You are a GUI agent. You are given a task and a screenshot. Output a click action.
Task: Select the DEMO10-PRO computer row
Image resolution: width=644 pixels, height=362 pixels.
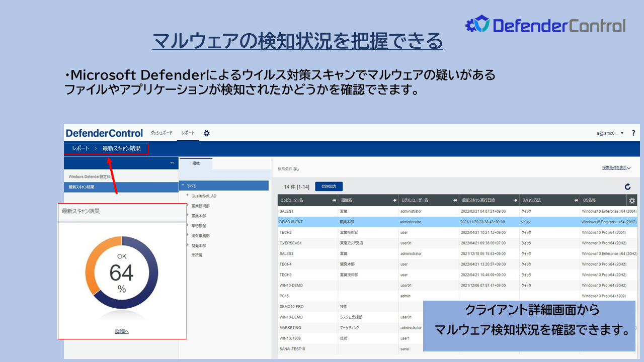click(350, 307)
